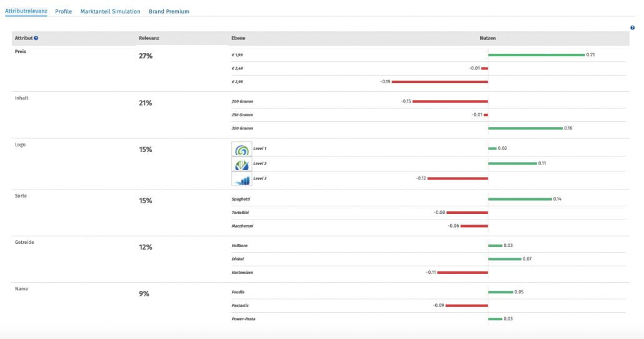644x339 pixels.
Task: Click the red bar for Pastastic
Action: tap(466, 305)
